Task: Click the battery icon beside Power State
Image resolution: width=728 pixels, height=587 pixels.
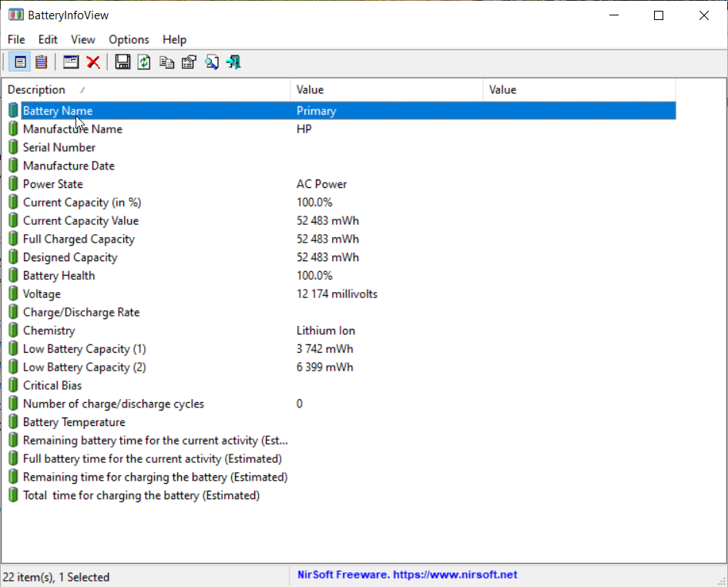Action: pyautogui.click(x=13, y=184)
